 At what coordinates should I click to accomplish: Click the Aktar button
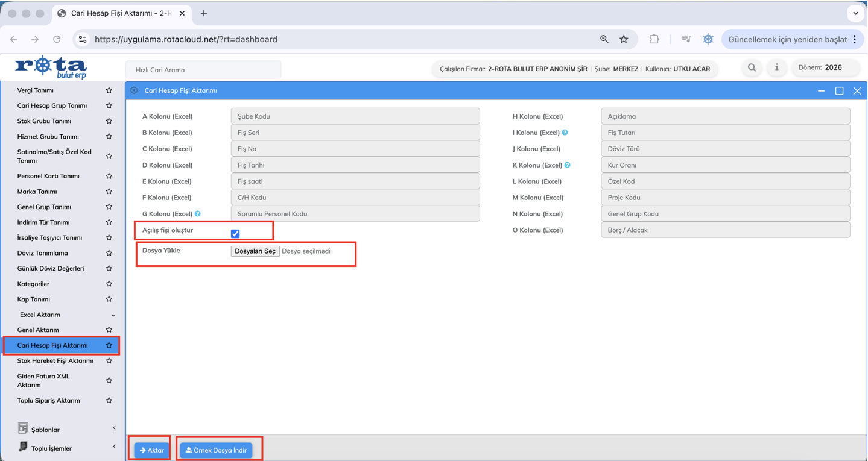[152, 450]
